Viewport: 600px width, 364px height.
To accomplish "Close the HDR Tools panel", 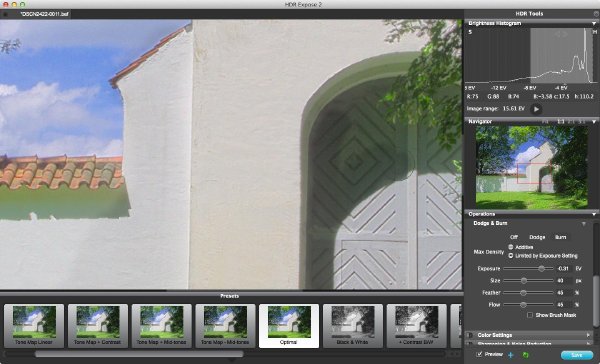I will [x=596, y=13].
